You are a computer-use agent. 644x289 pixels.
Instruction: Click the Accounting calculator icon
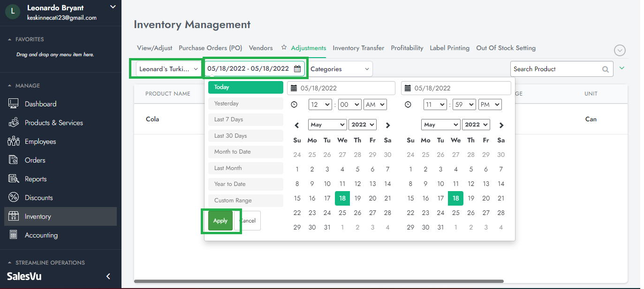tap(14, 235)
